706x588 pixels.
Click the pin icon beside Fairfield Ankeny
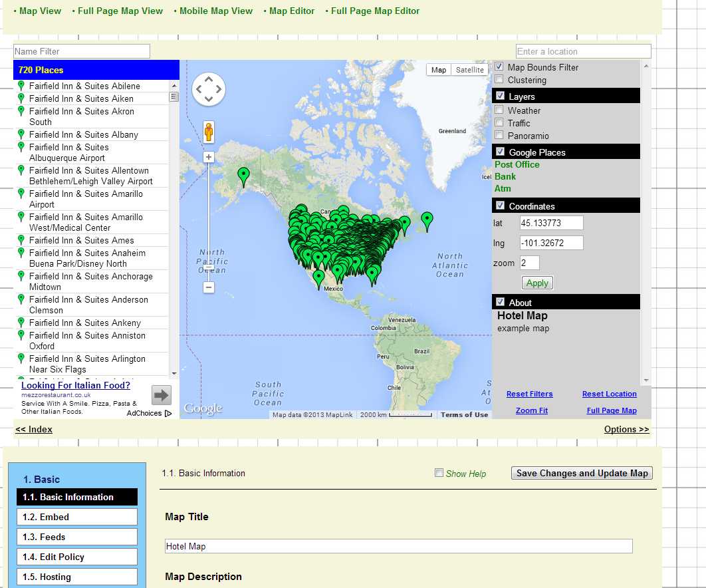tap(21, 323)
